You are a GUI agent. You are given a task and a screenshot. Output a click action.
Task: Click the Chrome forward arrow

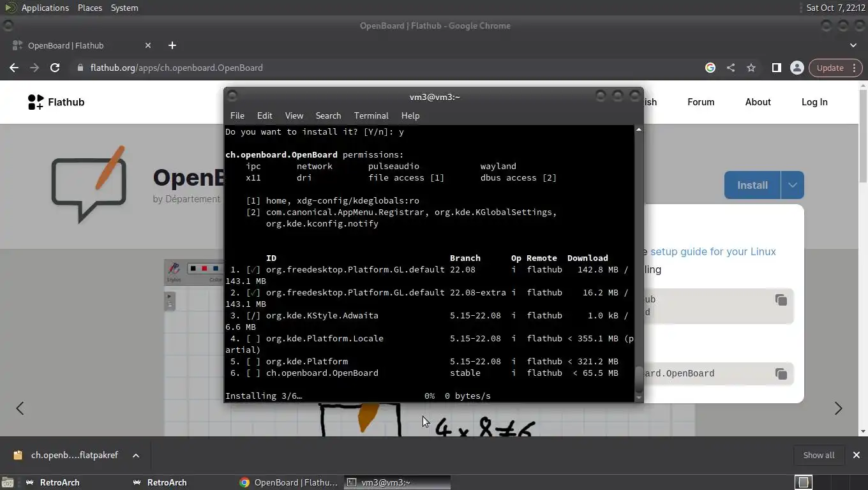34,68
